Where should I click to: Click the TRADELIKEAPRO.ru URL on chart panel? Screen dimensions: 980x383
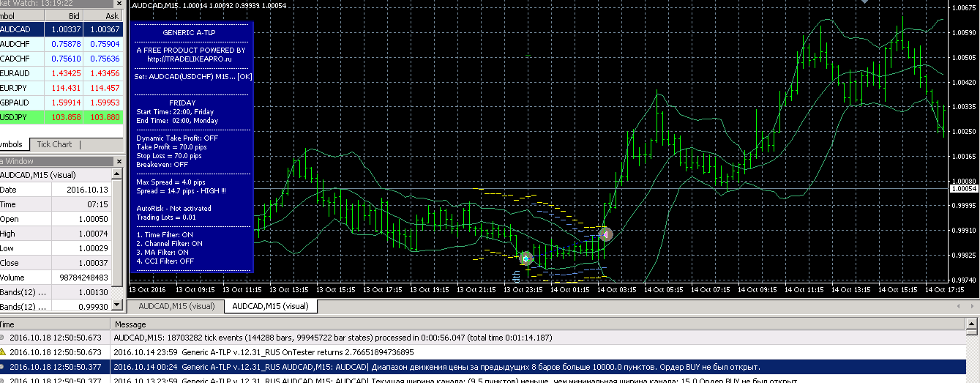click(x=190, y=59)
